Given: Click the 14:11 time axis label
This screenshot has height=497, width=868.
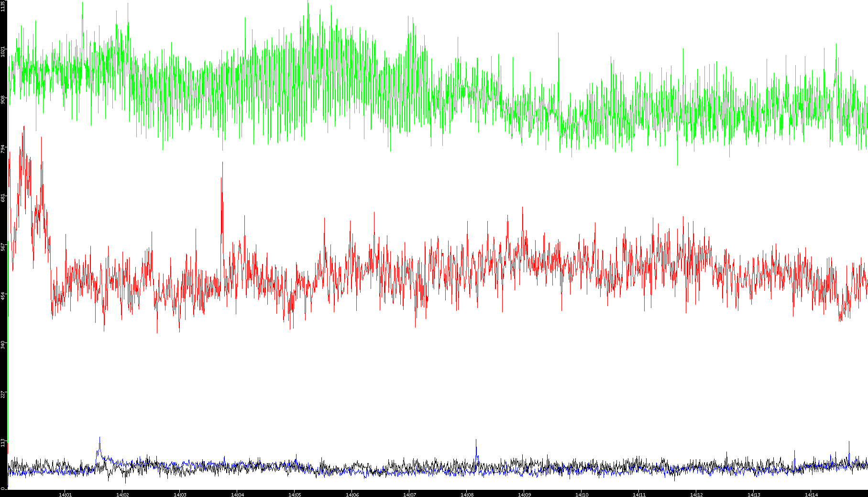Looking at the screenshot, I should [x=639, y=494].
